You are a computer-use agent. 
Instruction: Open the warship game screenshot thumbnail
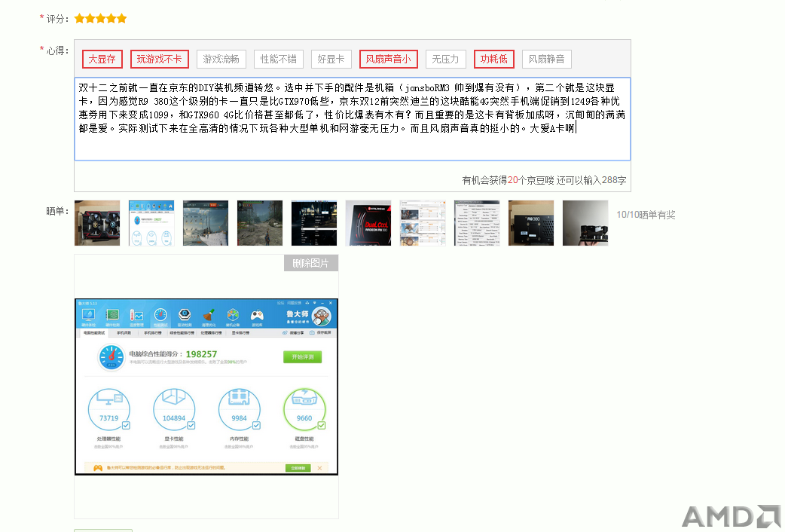tap(205, 223)
